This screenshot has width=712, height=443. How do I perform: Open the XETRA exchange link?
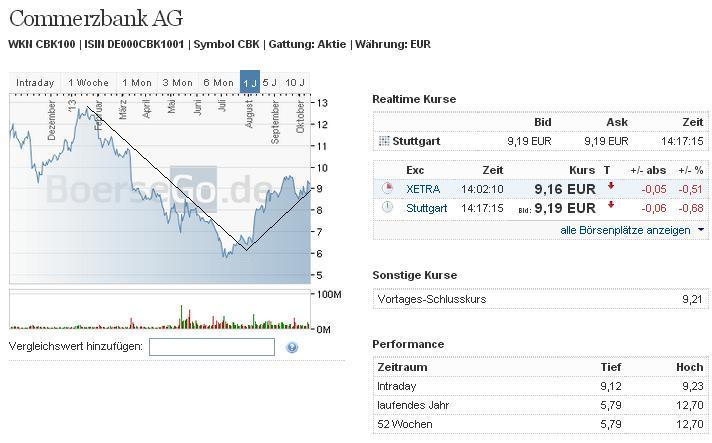coord(421,188)
